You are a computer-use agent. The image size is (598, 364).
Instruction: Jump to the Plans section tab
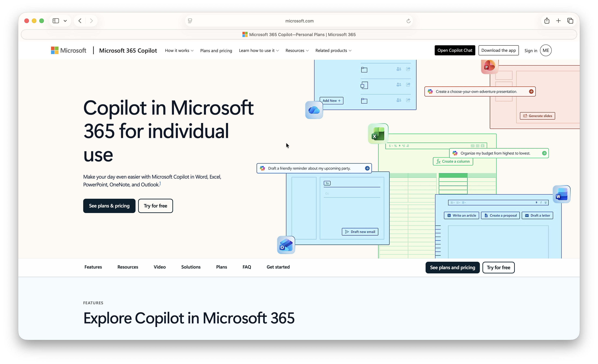[x=221, y=267]
